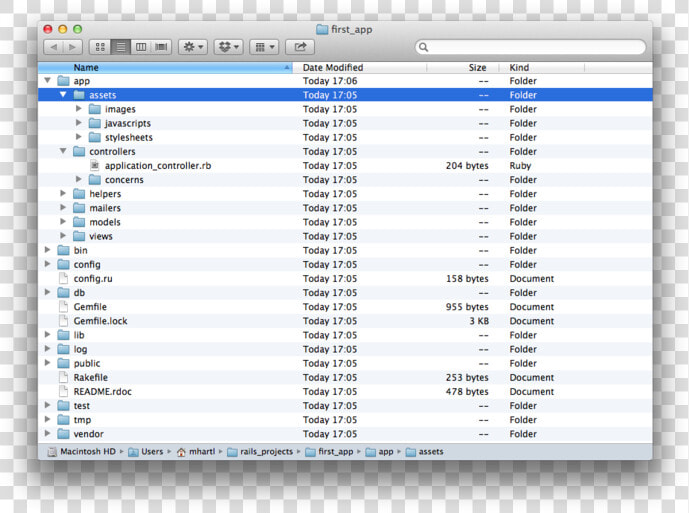Expand the models folder triangle

[x=63, y=221]
